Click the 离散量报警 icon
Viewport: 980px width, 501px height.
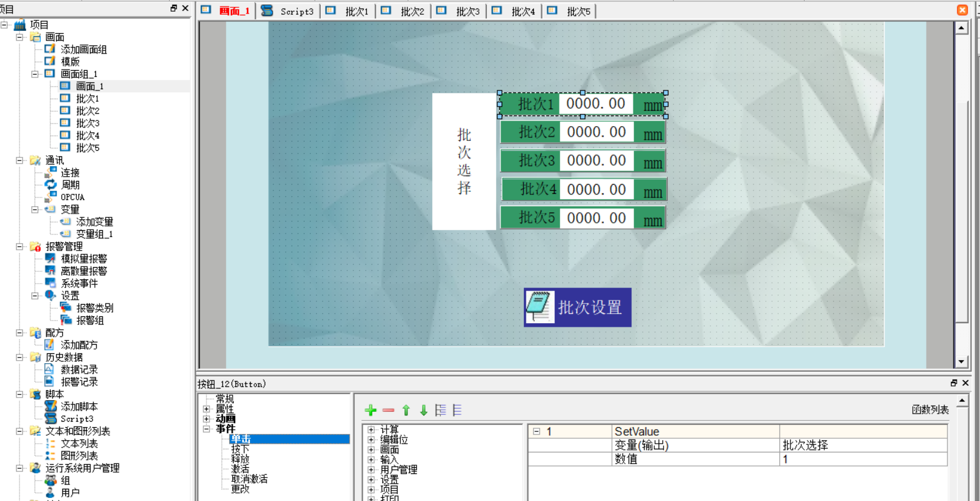[50, 271]
